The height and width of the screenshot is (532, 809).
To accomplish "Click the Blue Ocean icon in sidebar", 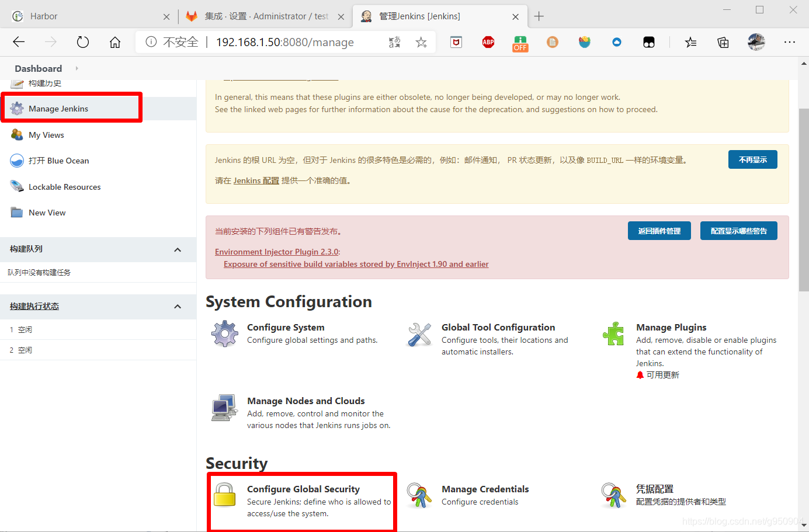I will (17, 161).
